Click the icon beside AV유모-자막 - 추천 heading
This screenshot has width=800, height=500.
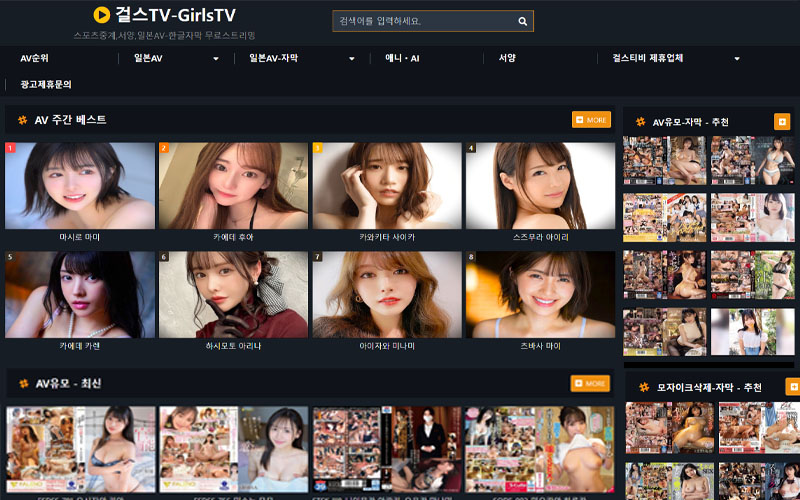point(640,122)
